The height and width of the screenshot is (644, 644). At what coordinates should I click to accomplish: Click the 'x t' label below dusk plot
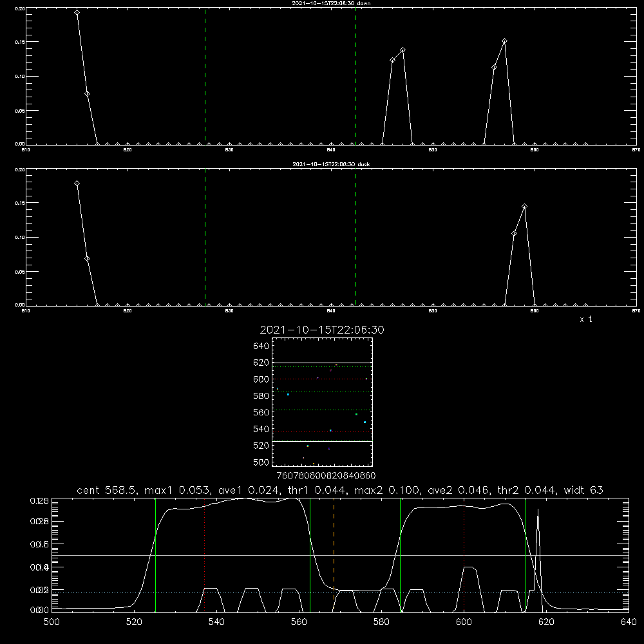pos(585,319)
